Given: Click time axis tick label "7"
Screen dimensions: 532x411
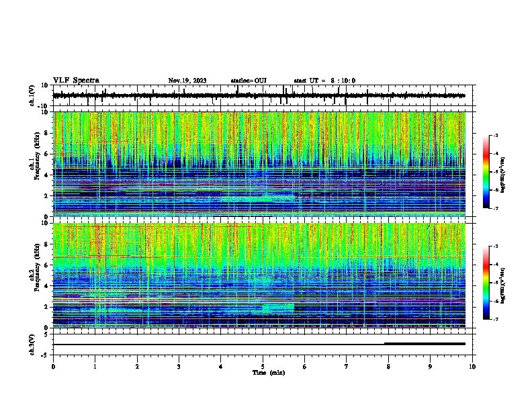Looking at the screenshot, I should 347,367.
